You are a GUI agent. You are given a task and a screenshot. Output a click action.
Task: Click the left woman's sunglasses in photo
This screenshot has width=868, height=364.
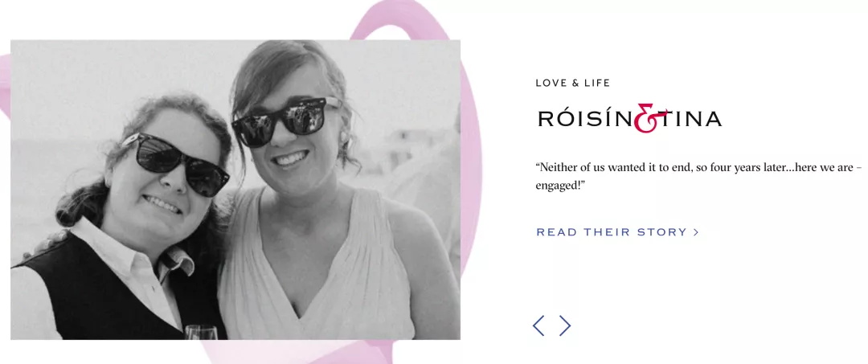click(177, 164)
